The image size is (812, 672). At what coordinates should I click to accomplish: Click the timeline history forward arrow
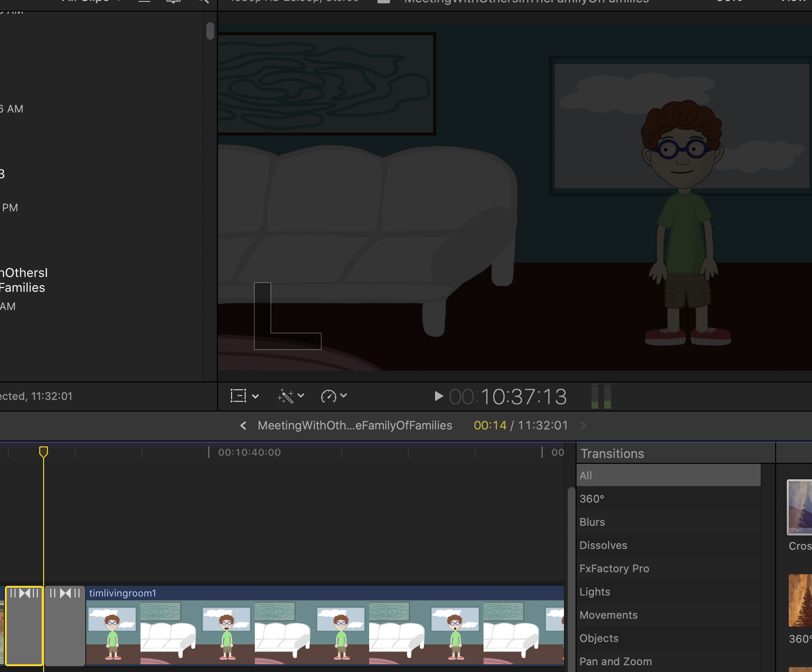(583, 426)
